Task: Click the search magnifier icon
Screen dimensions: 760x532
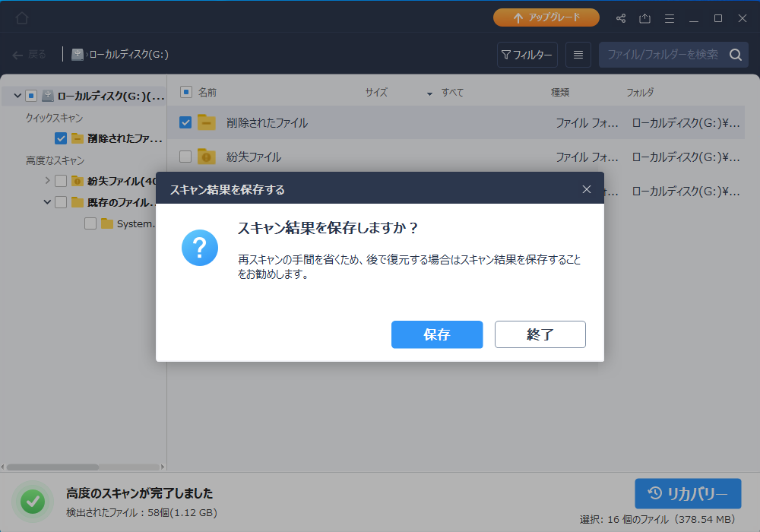Action: coord(735,55)
